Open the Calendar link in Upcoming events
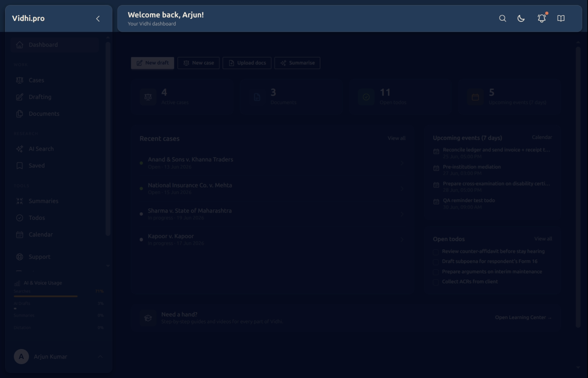The image size is (588, 378). pos(542,137)
